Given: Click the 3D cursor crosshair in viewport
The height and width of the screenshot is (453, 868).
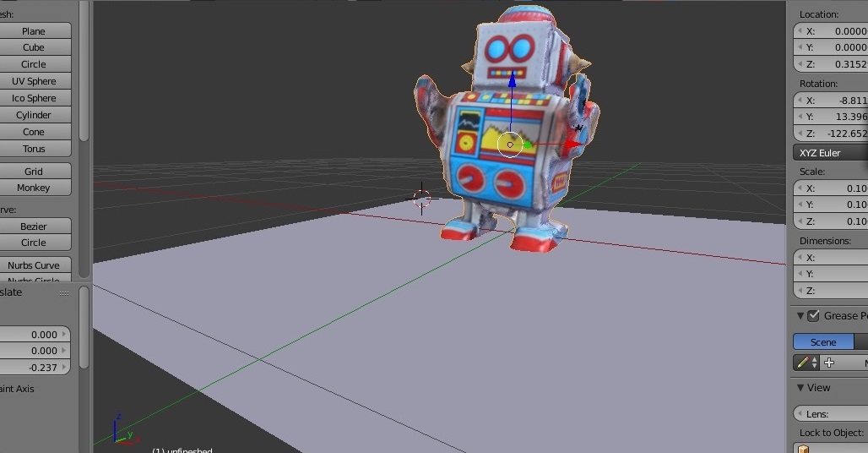Looking at the screenshot, I should pyautogui.click(x=421, y=199).
